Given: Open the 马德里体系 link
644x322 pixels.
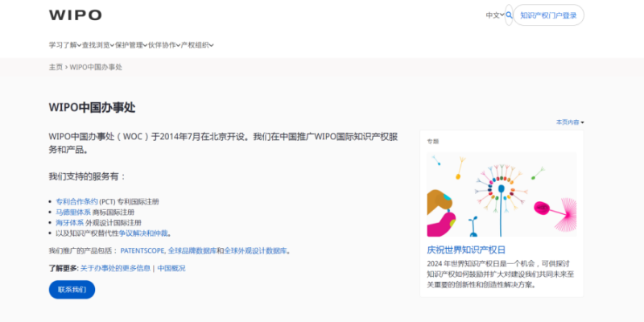Looking at the screenshot, I should pos(73,213).
